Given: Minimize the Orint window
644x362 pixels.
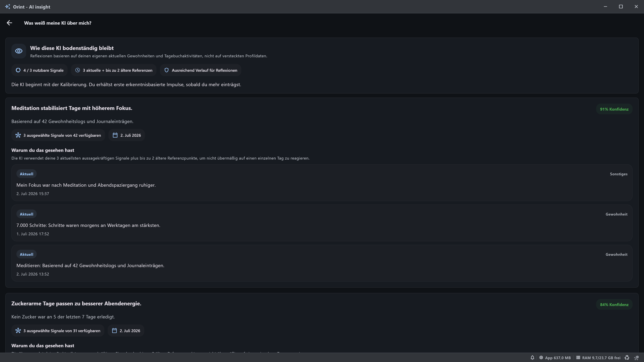Looking at the screenshot, I should [x=605, y=7].
